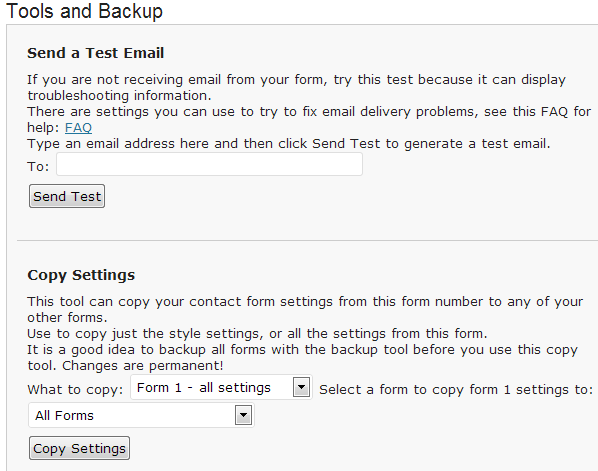This screenshot has width=598, height=471.
Task: Click the Copy Settings button
Action: pos(79,448)
